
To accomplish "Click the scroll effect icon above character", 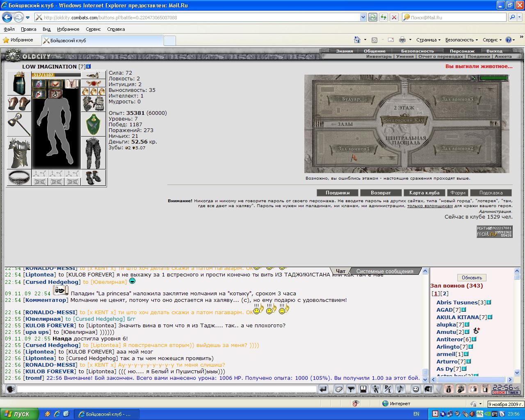I will tap(72, 84).
